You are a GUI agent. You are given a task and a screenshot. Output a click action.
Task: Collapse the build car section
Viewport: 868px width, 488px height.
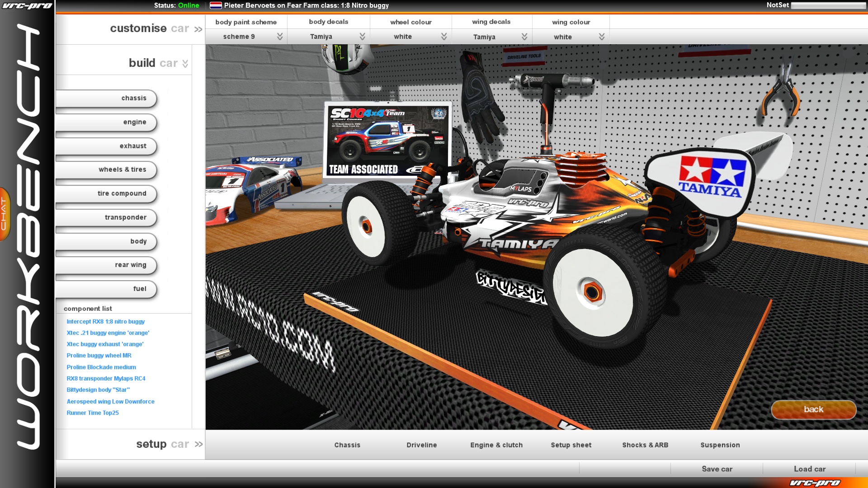point(185,63)
